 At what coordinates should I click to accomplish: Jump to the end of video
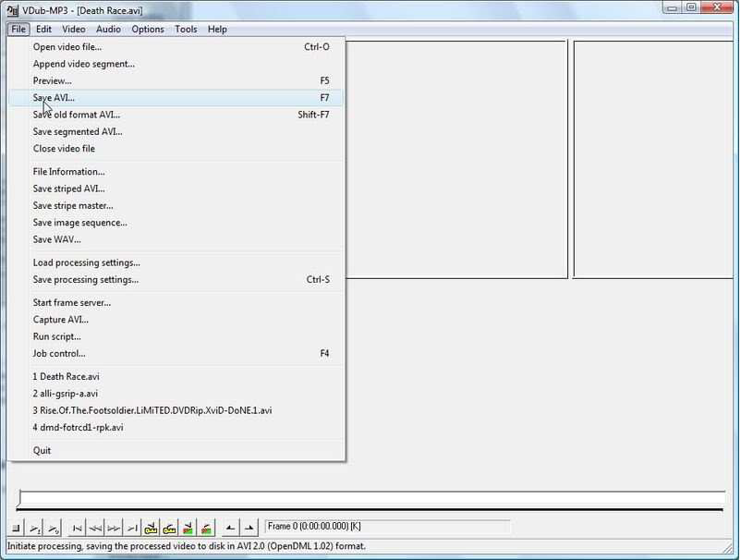132,529
